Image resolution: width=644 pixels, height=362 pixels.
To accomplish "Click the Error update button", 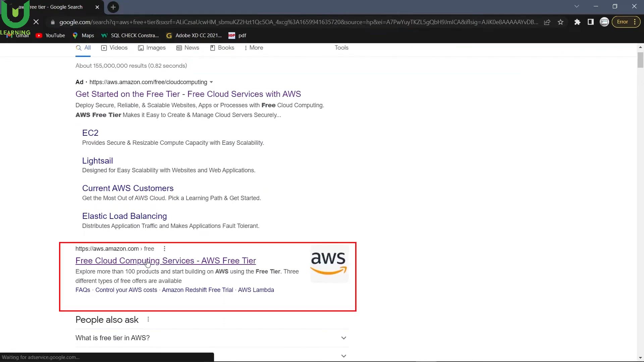I will 623,22.
